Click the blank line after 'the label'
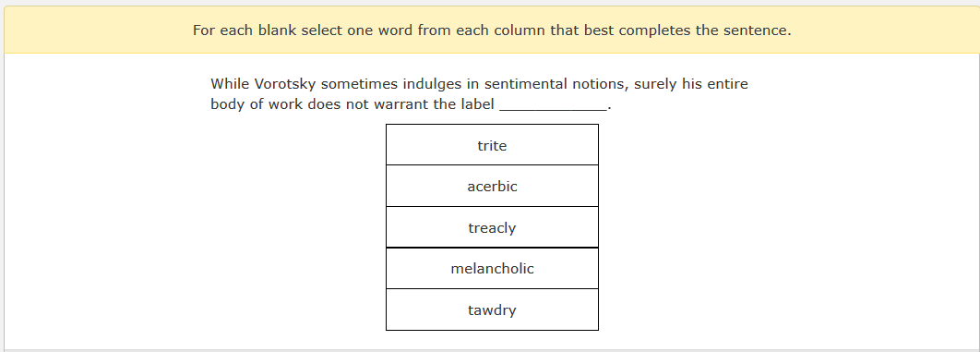This screenshot has height=352, width=980. (553, 105)
